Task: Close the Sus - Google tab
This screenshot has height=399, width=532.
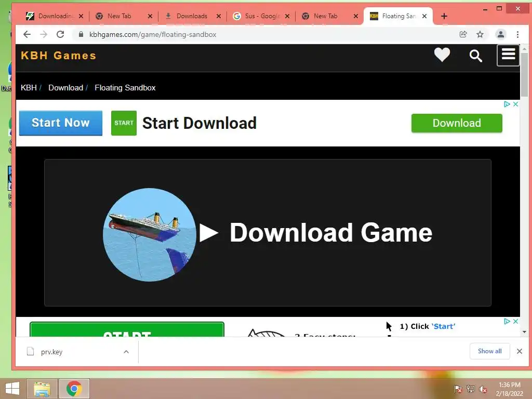Action: pos(287,16)
